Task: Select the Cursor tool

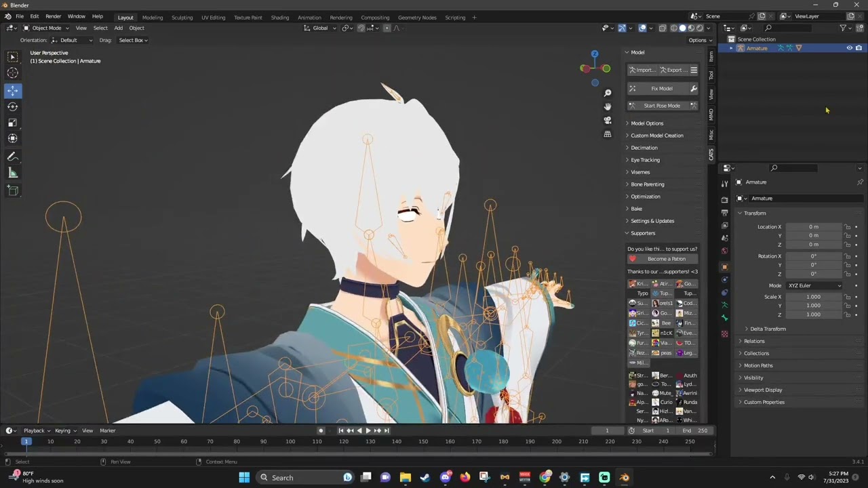Action: (x=13, y=73)
